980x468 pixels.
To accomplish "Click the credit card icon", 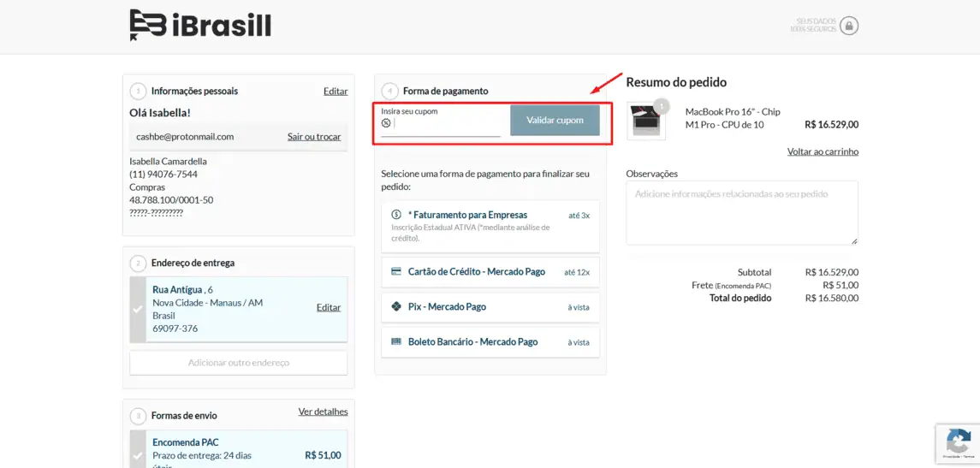I will coord(395,272).
